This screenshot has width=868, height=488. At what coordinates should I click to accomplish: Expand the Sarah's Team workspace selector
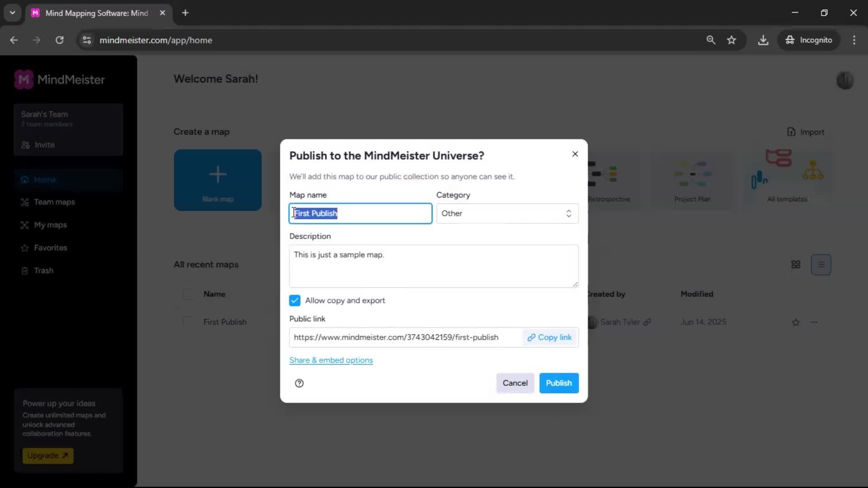[68, 118]
